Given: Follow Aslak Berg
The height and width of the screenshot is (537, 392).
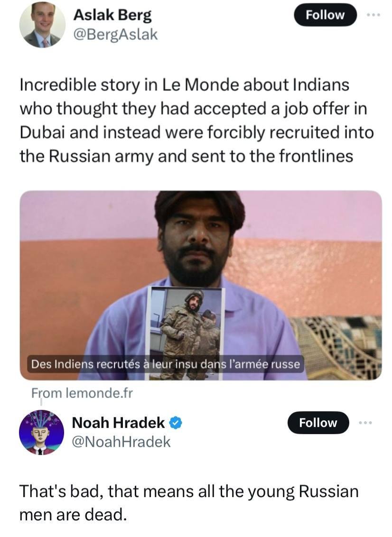Looking at the screenshot, I should [x=325, y=15].
